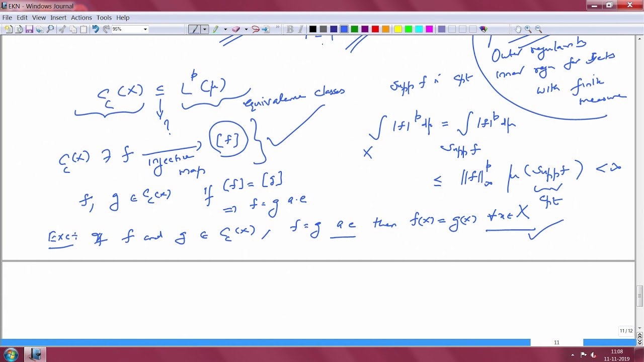Save the note with floppy icon
Viewport: 644px width, 362px height.
pyautogui.click(x=29, y=29)
